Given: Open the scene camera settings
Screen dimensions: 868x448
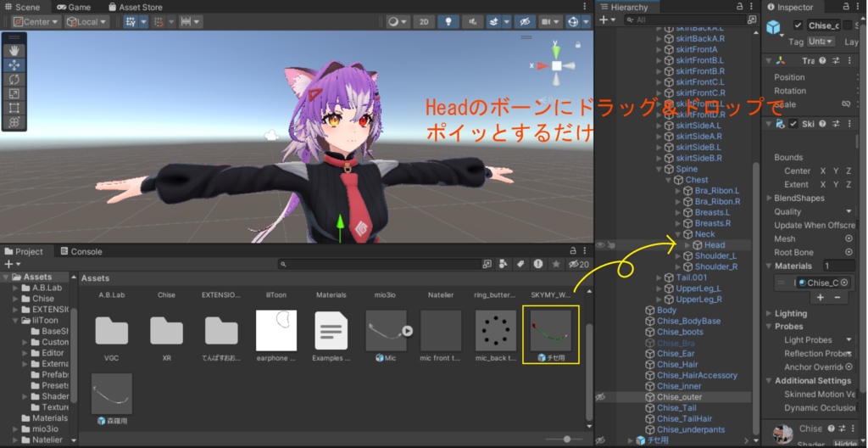Looking at the screenshot, I should point(549,21).
